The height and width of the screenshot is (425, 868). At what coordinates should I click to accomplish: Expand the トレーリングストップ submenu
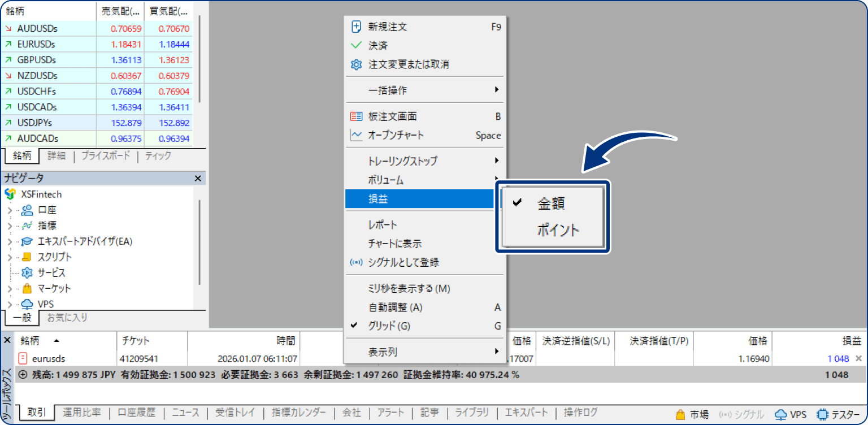(425, 161)
